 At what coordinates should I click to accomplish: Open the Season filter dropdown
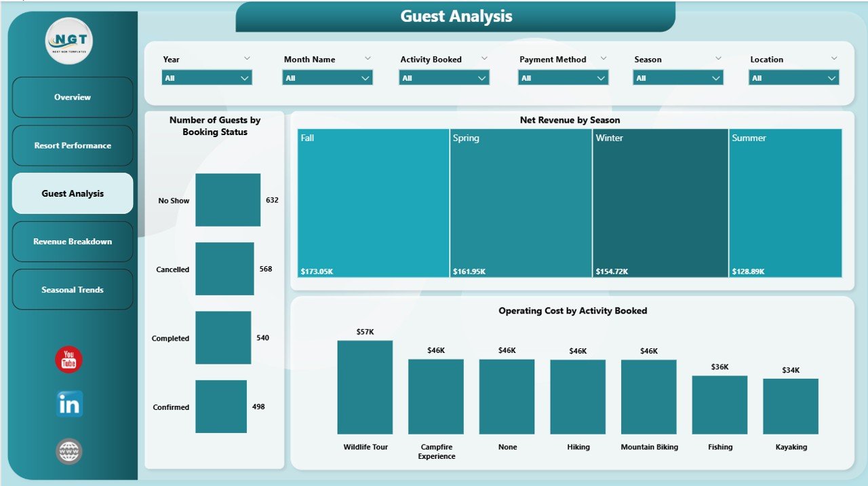678,78
